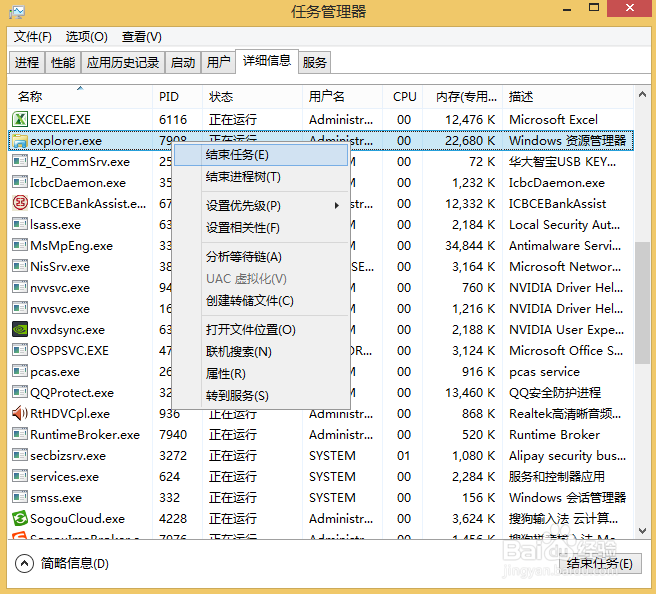Click the CPU value 01 of secbizsrv.exe
The height and width of the screenshot is (594, 656).
[x=404, y=456]
